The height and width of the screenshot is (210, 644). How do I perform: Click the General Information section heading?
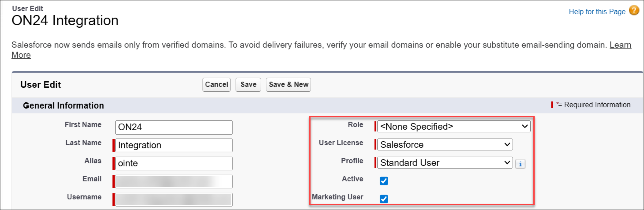click(x=64, y=105)
